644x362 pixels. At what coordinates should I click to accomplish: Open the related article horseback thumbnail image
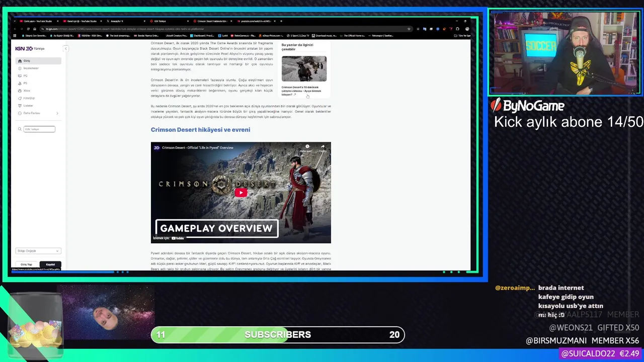point(304,69)
